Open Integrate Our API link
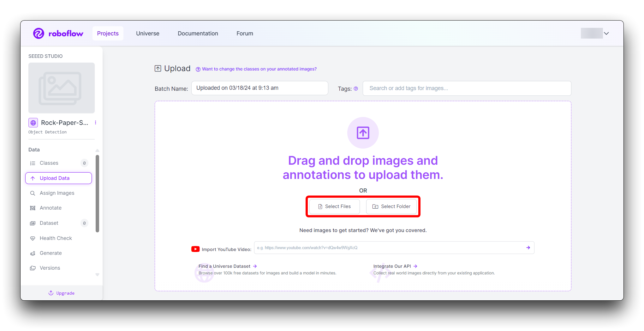Screen dimensions: 644x331 pos(395,266)
